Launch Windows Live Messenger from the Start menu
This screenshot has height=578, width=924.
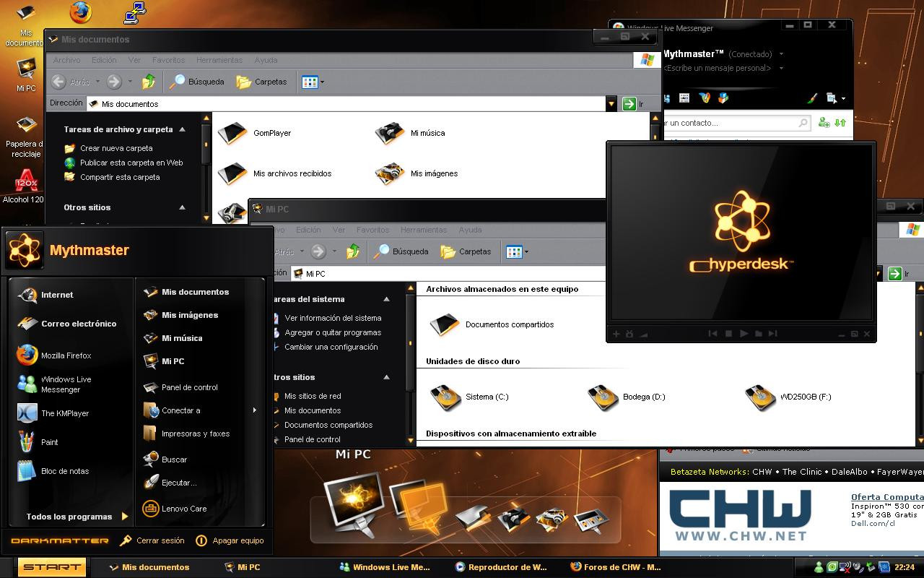click(x=55, y=384)
